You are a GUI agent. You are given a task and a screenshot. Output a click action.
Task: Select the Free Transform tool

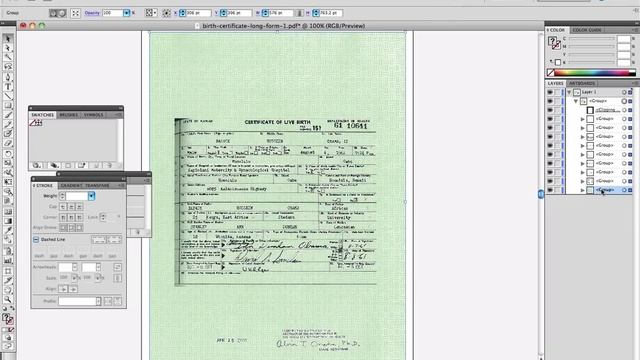pos(8,182)
